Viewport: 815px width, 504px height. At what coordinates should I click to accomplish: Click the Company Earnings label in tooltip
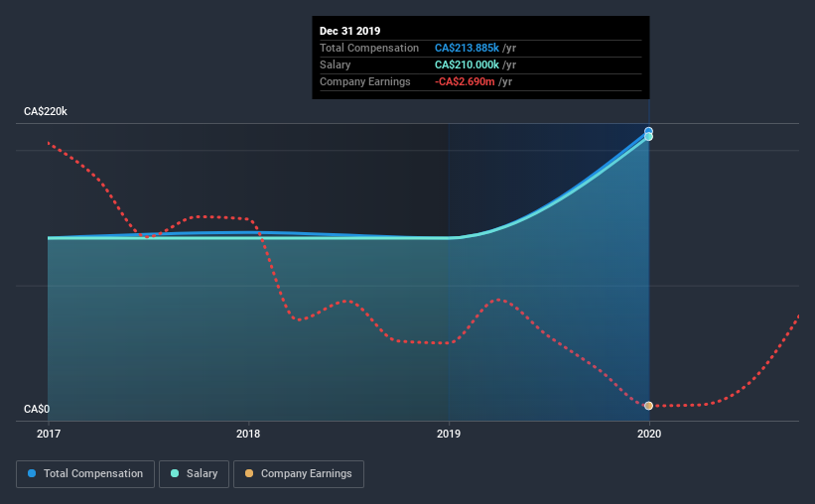pos(365,81)
